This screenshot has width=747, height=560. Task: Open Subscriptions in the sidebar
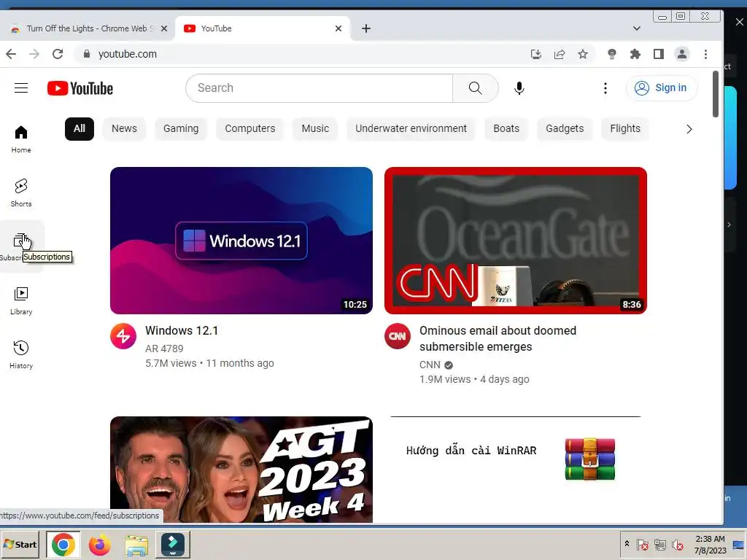tap(21, 246)
